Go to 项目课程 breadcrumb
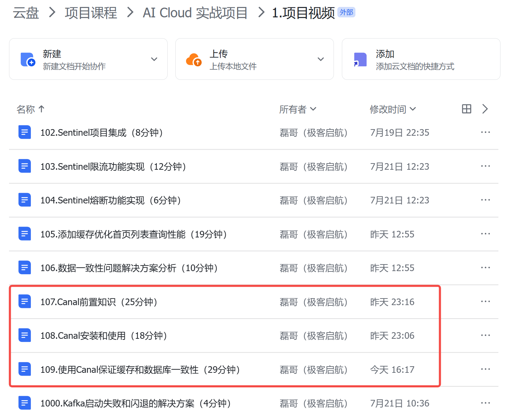This screenshot has width=505, height=420. (x=91, y=13)
